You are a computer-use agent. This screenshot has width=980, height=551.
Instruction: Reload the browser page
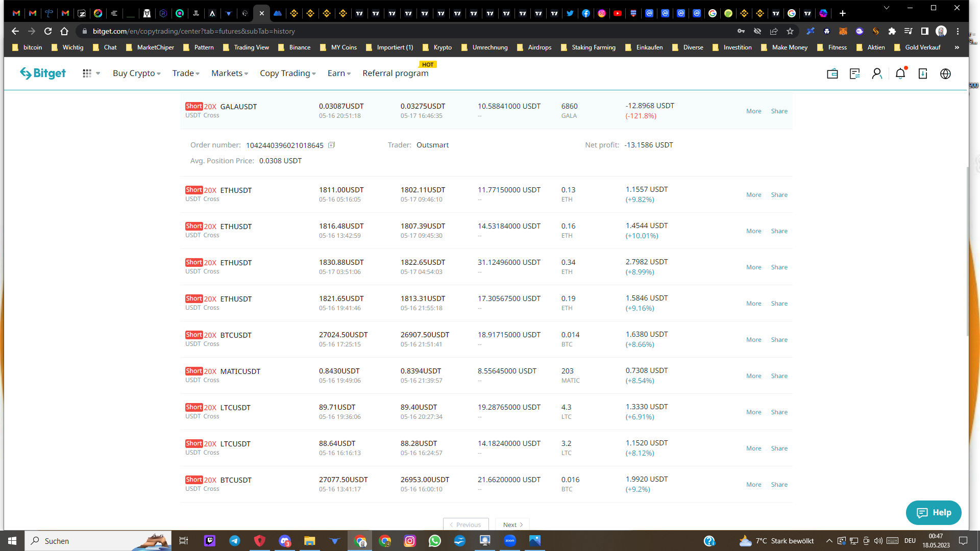click(x=48, y=31)
